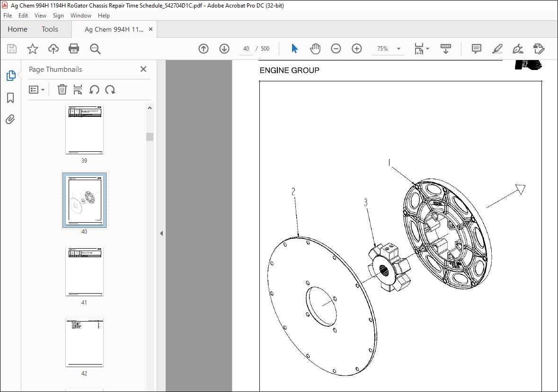Zoom out with the minus button
Viewport: 558px width, 392px height.
336,49
